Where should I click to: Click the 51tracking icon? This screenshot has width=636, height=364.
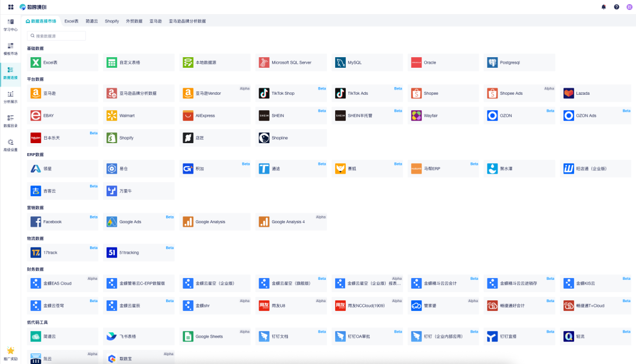(111, 253)
